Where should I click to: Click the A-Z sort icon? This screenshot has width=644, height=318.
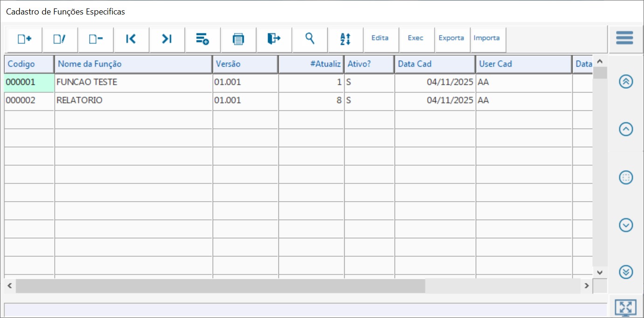point(345,39)
